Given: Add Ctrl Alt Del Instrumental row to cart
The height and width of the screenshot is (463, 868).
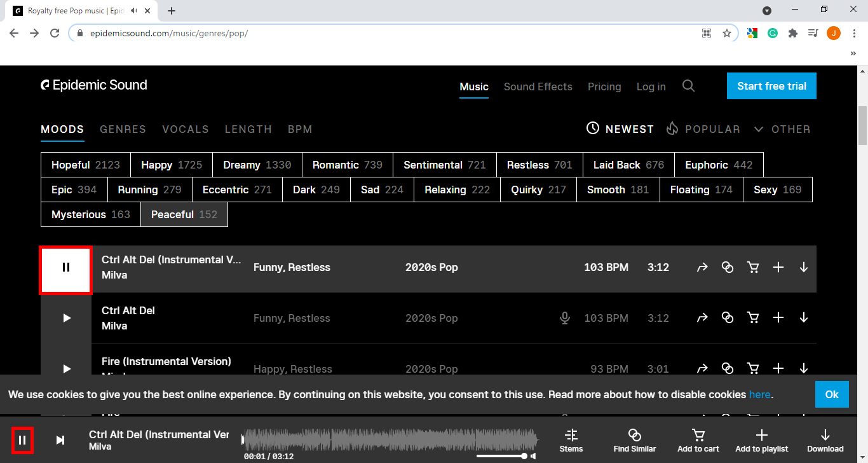Looking at the screenshot, I should tap(753, 268).
